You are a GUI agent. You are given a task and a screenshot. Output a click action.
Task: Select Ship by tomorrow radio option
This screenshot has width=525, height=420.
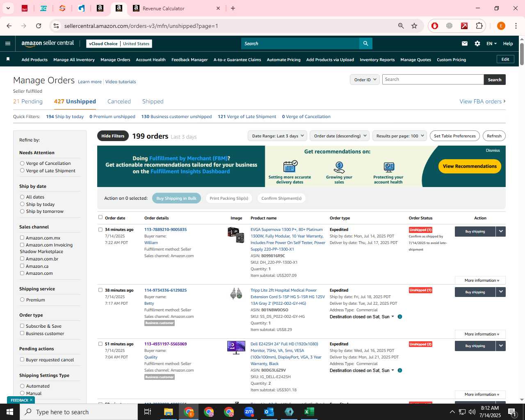point(22,211)
